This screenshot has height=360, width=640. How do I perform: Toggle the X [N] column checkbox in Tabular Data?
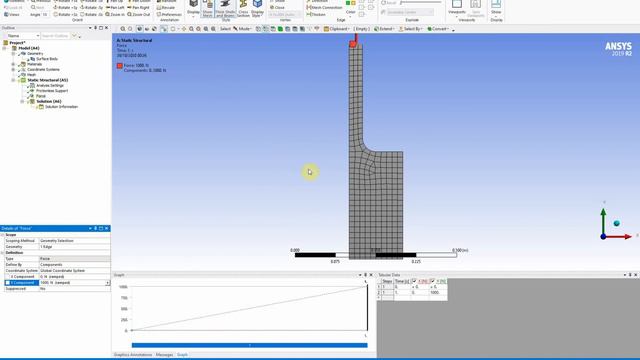point(414,281)
